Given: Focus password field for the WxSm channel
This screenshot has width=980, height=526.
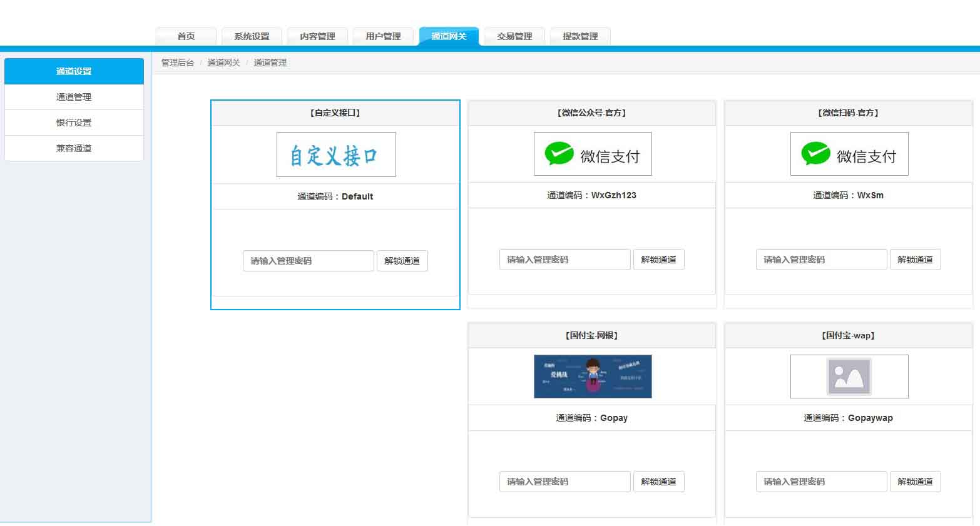Looking at the screenshot, I should (x=820, y=260).
